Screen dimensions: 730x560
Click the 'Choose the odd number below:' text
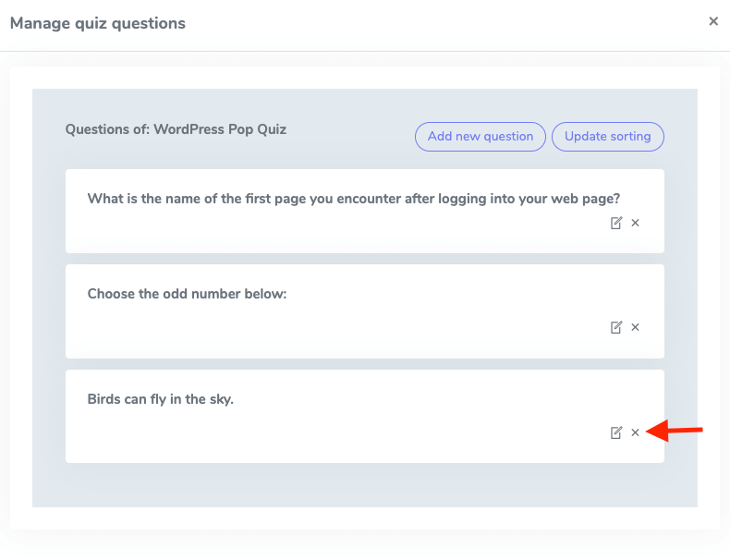(188, 294)
